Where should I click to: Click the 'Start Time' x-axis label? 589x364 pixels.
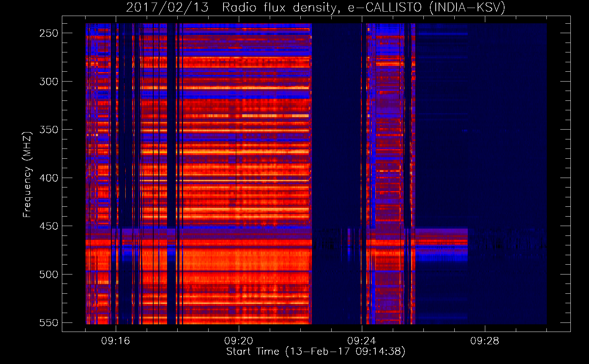316,352
